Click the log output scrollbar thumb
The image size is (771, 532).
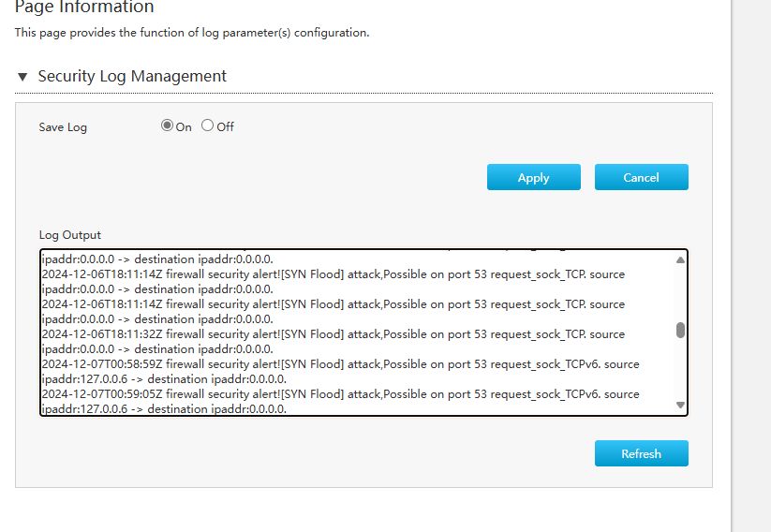pos(680,330)
